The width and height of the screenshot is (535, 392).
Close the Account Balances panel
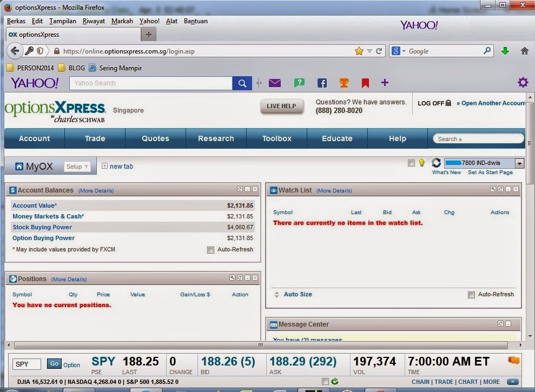click(x=255, y=189)
